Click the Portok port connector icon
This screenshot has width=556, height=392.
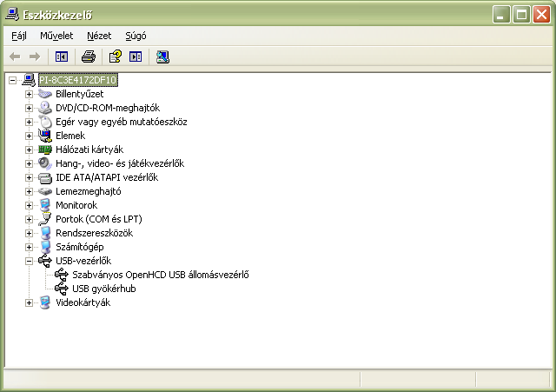(45, 219)
